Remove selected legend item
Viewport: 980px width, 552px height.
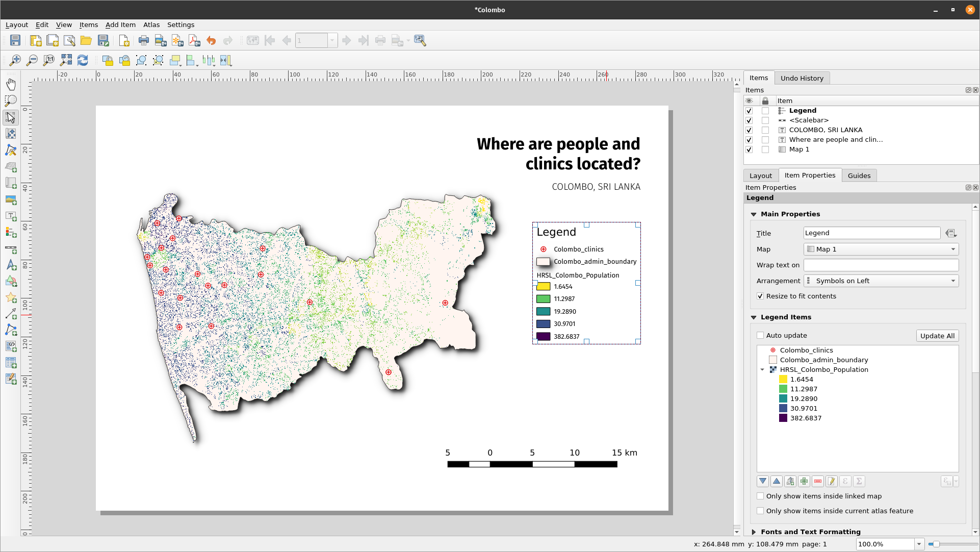tap(818, 481)
